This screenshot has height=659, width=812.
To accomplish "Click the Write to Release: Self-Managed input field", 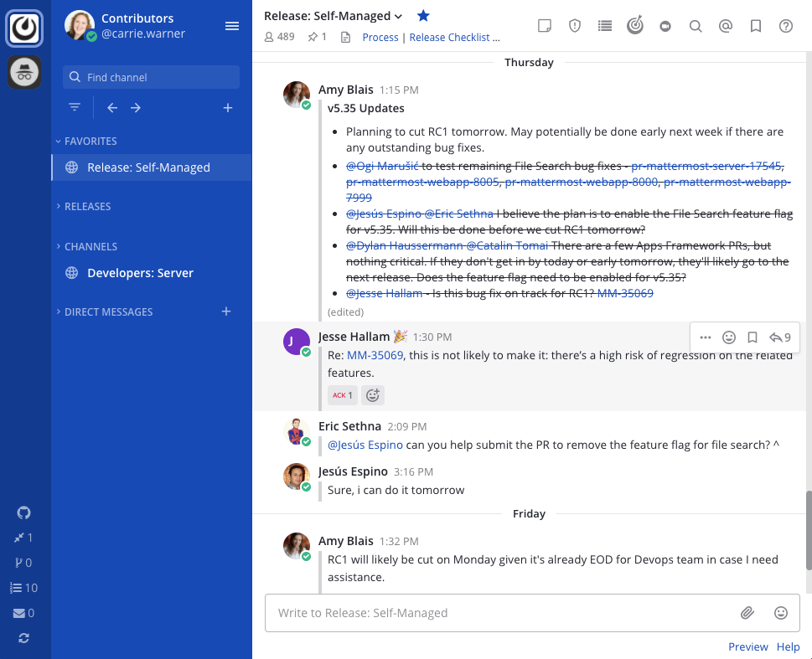I will coord(503,612).
